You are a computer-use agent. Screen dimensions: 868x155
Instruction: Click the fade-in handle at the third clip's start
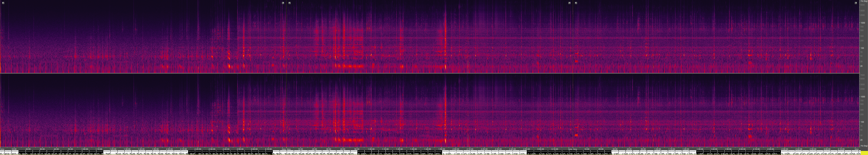576,3
